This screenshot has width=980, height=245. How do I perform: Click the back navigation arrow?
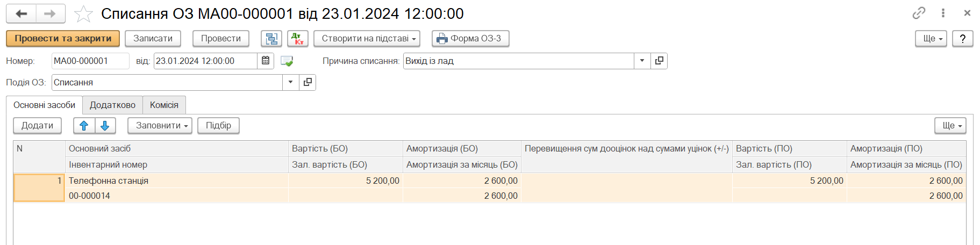[22, 13]
